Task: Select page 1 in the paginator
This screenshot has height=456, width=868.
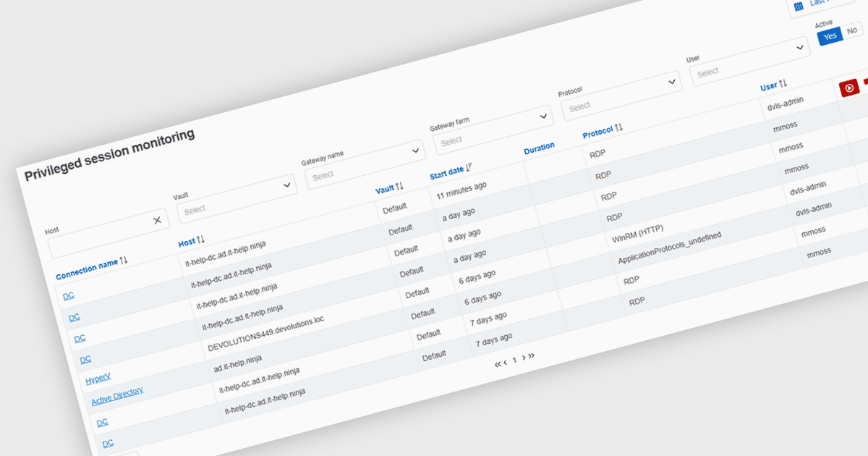Action: [514, 360]
